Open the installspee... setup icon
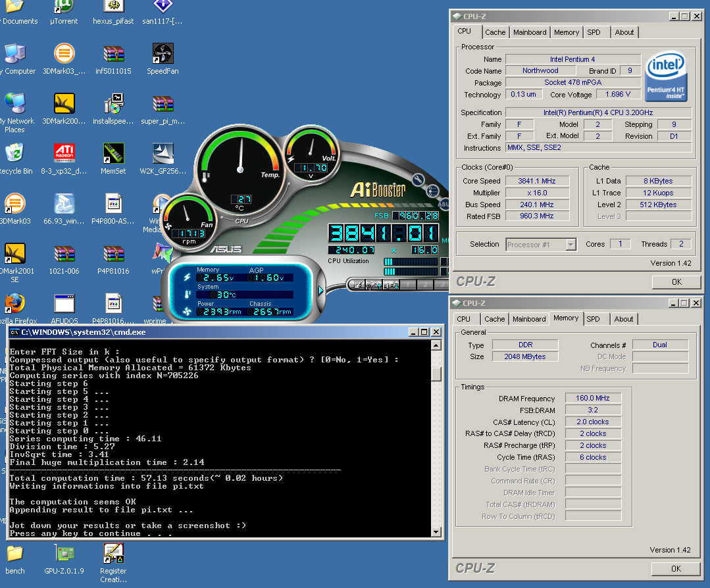Image resolution: width=710 pixels, height=588 pixels. 113,109
